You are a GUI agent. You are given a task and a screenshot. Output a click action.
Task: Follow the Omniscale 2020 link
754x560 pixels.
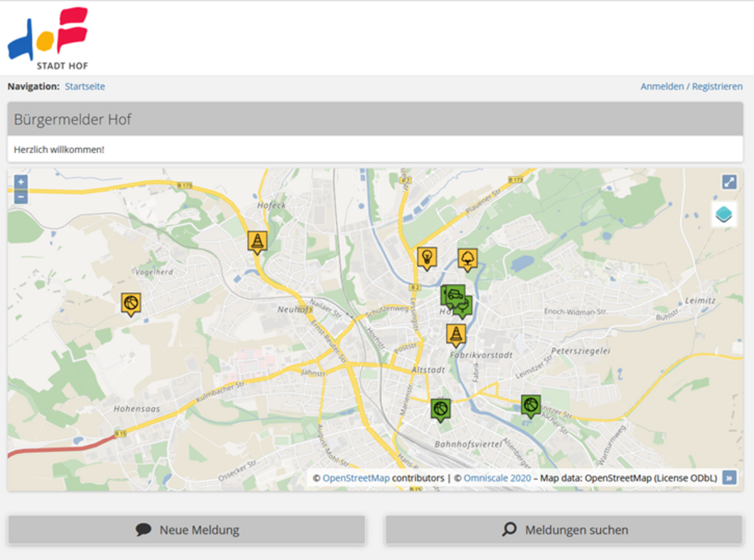[497, 478]
